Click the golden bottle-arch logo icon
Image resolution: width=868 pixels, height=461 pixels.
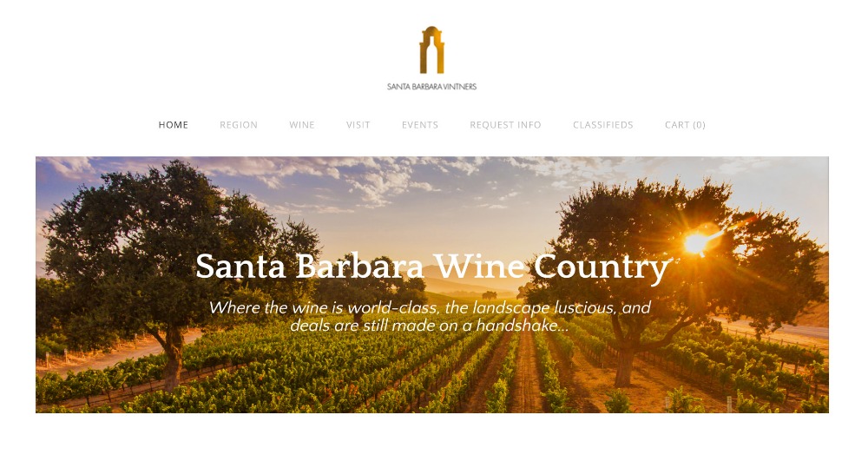point(431,49)
